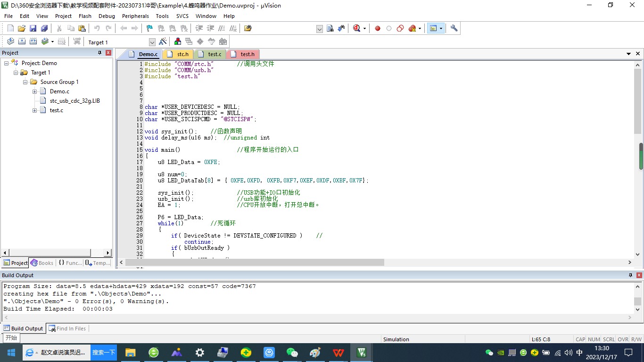The height and width of the screenshot is (362, 644).
Task: Expand the Demo.c file node
Action: coord(34,91)
